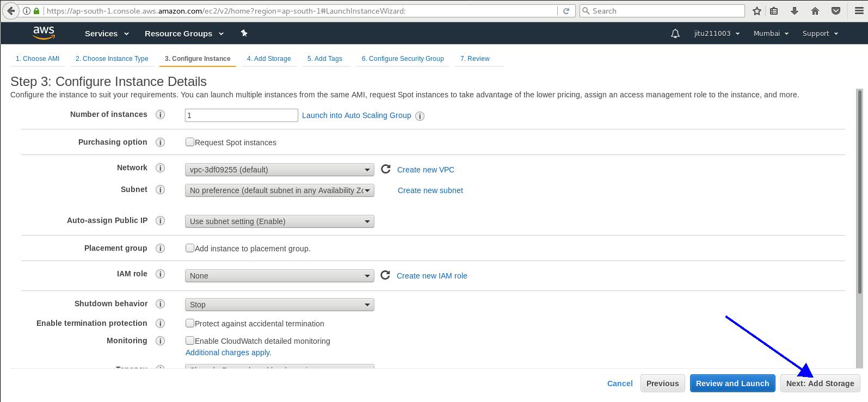
Task: Click the browser back arrow button
Action: click(10, 11)
